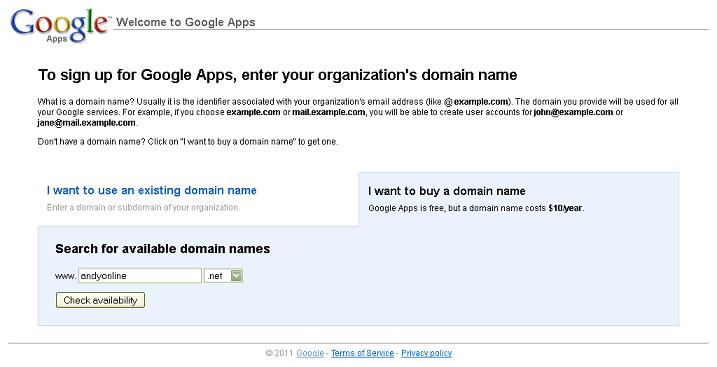Image resolution: width=717 pixels, height=367 pixels.
Task: Open the Terms of Service link
Action: pyautogui.click(x=362, y=353)
